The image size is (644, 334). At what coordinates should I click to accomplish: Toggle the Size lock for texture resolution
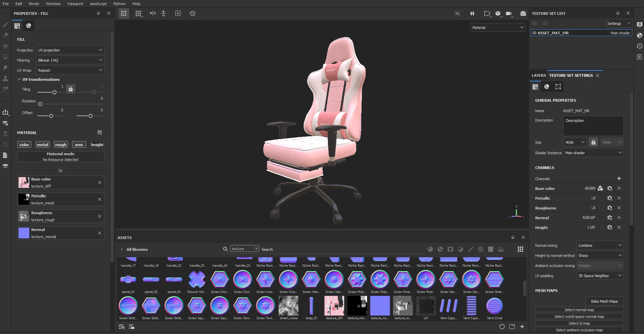(x=594, y=142)
